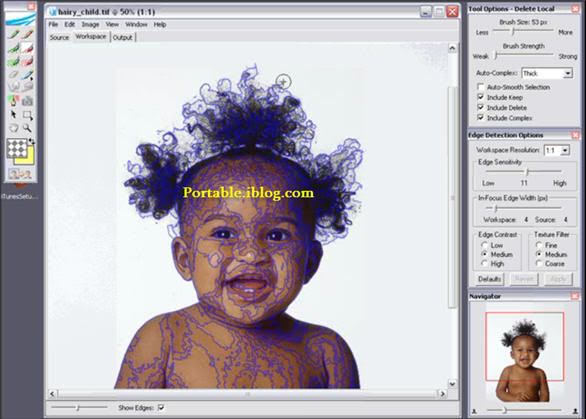Select the green Keep Exact brush tool
586x419 pixels.
[x=13, y=35]
